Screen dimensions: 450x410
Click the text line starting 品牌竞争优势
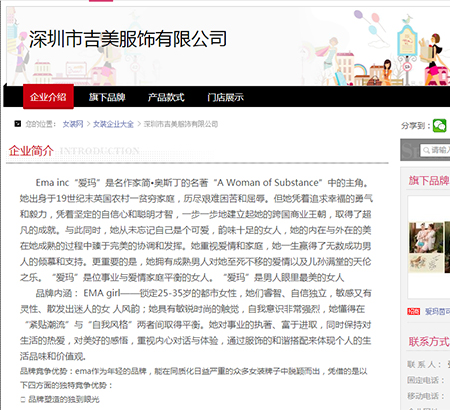[194, 371]
